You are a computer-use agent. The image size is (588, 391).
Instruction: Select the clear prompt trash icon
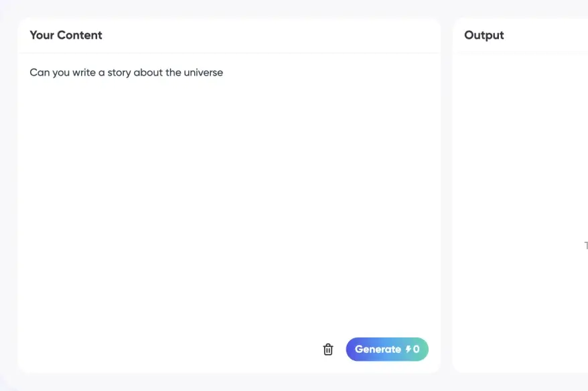(328, 349)
